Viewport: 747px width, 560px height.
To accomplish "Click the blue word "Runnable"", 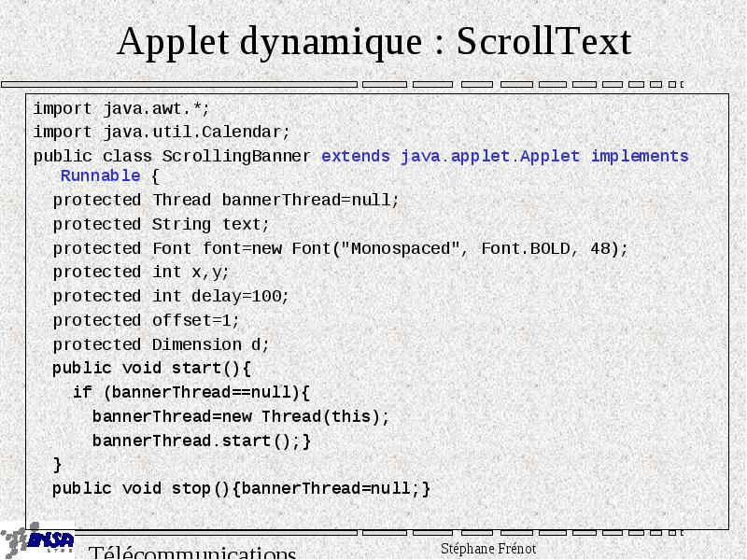I will (101, 175).
